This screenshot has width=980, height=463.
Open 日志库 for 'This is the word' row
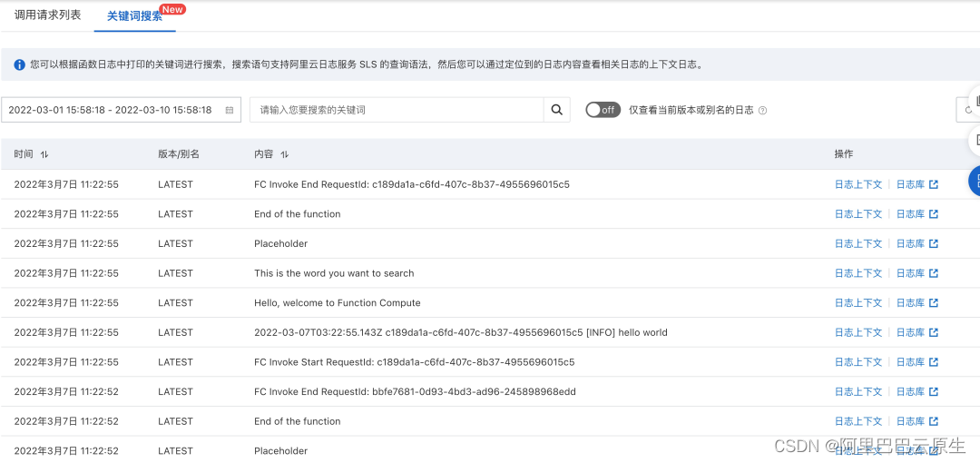[911, 273]
